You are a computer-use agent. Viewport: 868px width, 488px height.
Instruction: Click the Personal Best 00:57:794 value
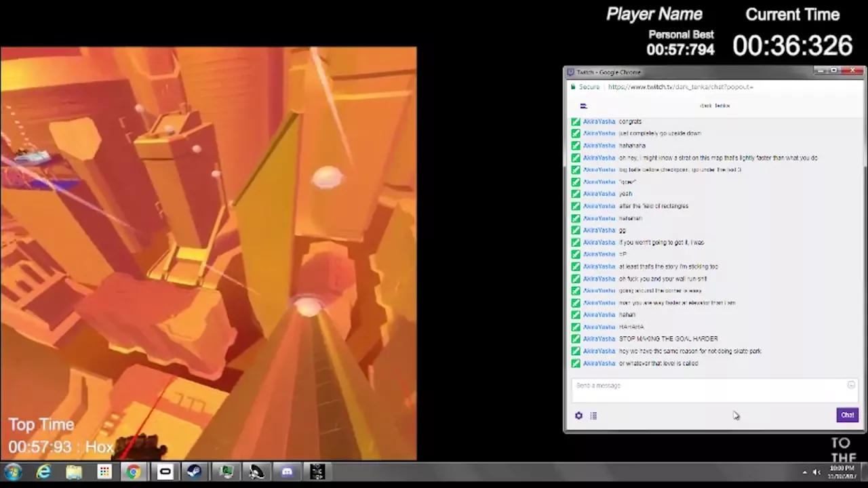point(680,49)
